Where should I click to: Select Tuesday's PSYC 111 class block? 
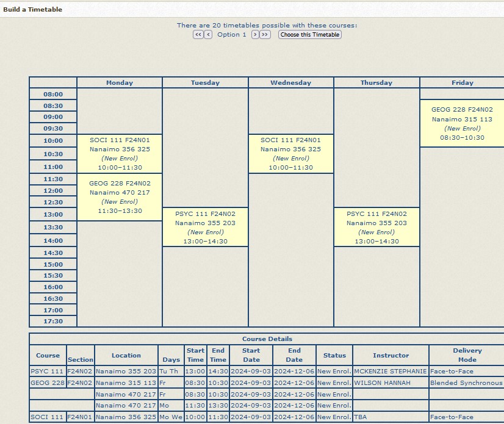[x=205, y=228]
